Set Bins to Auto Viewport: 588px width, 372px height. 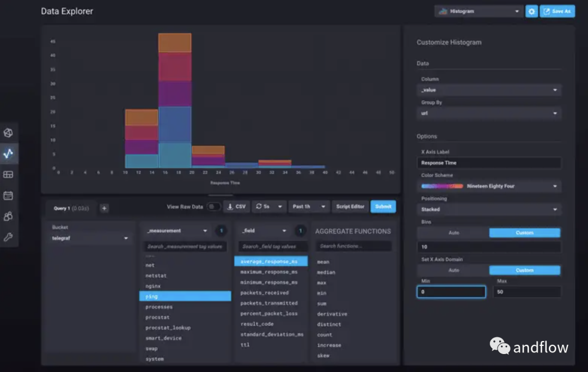[x=453, y=233]
